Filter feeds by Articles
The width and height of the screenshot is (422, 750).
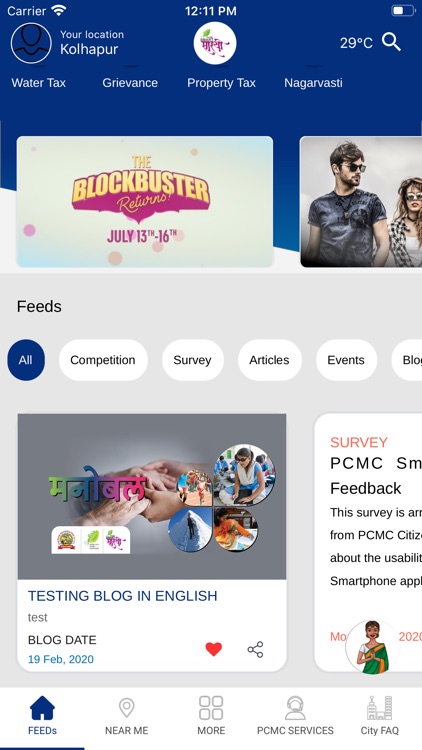(269, 360)
